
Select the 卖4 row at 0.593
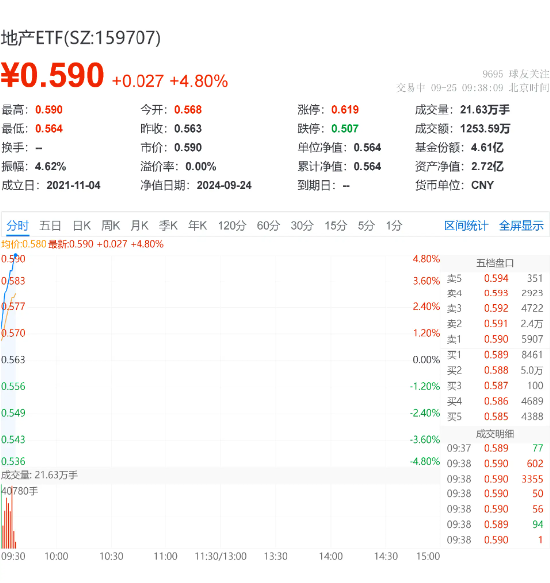[x=495, y=293]
